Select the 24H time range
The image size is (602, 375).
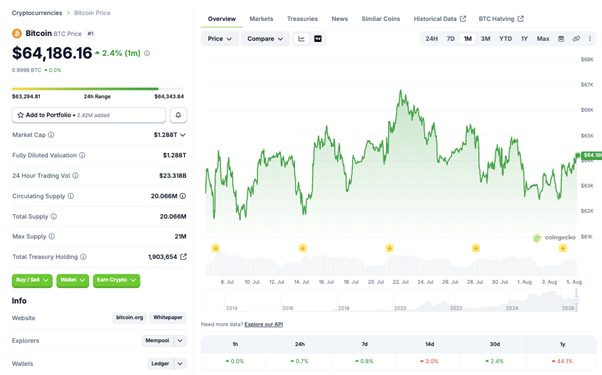coord(432,39)
